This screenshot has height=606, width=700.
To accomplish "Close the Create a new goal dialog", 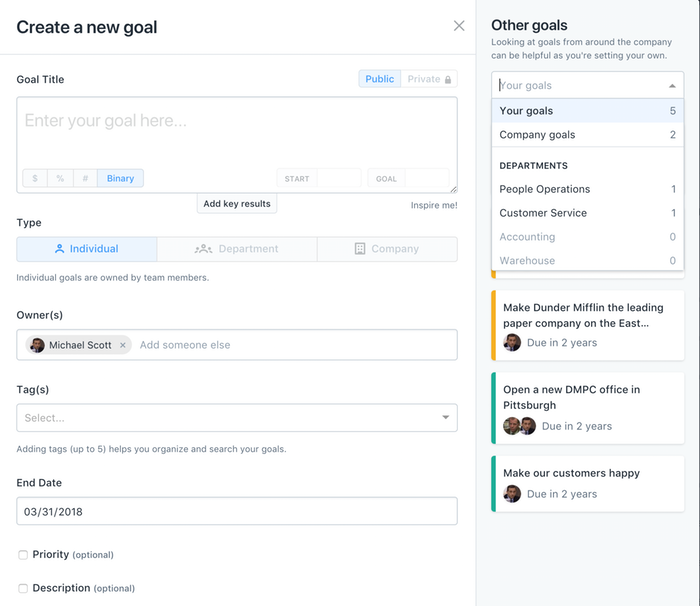I will (x=459, y=26).
